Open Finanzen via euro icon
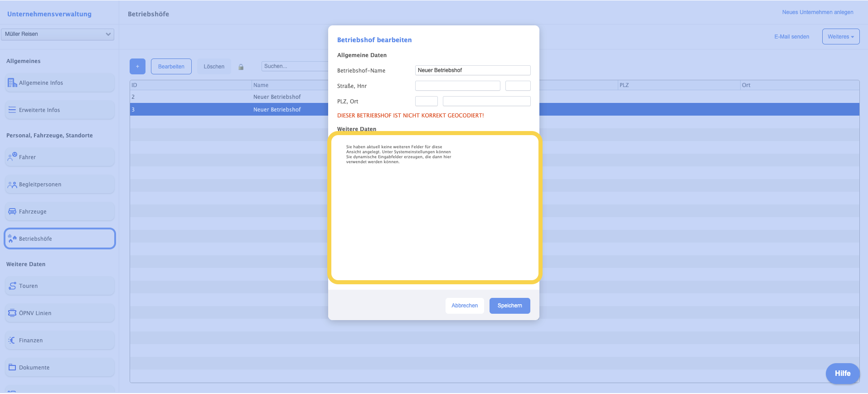Viewport: 868px width, 394px height. 12,340
